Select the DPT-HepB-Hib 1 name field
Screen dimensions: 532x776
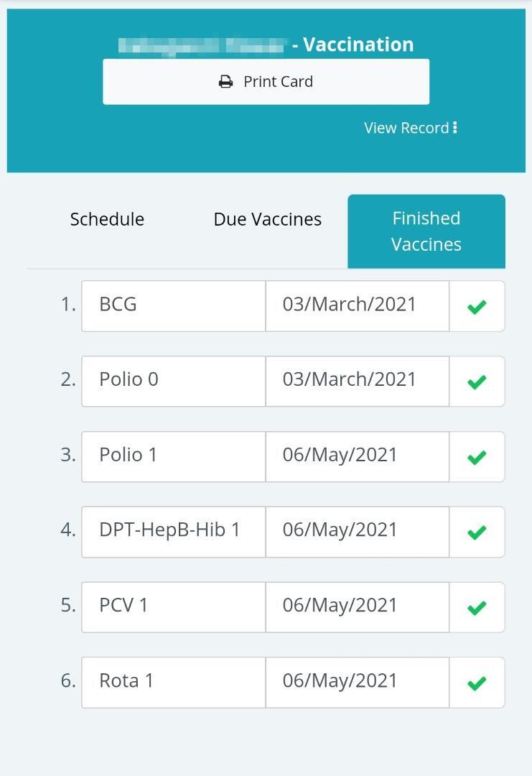pos(174,532)
